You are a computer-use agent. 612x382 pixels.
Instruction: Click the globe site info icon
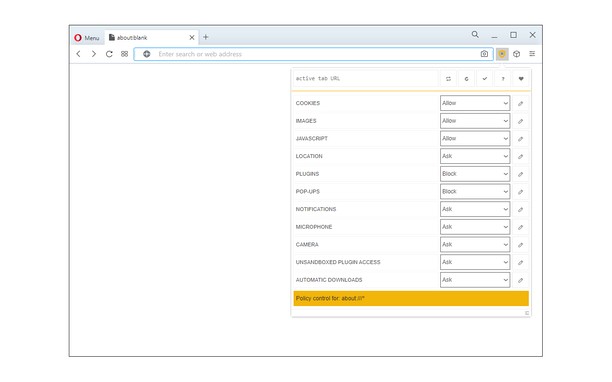point(146,54)
